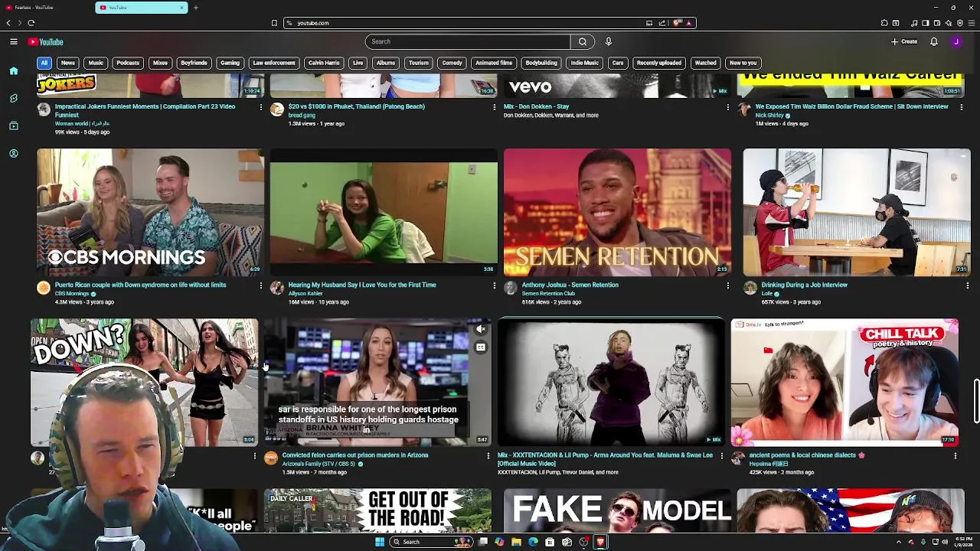Open Subscriptions in the left sidebar

click(14, 126)
